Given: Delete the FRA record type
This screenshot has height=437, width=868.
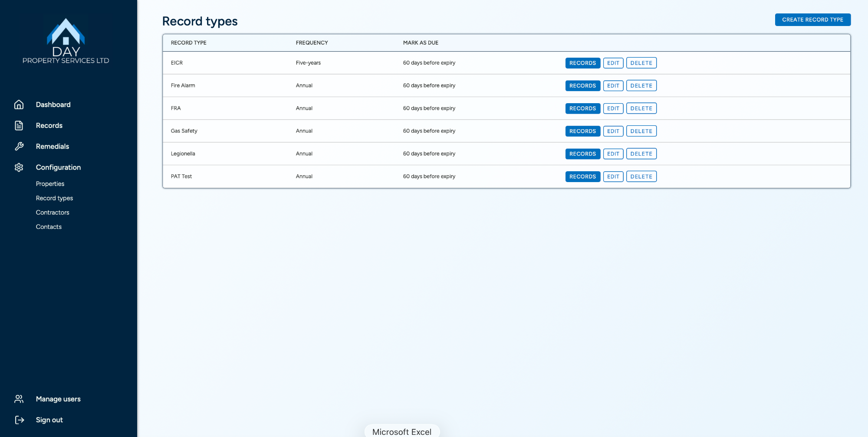Looking at the screenshot, I should point(641,108).
